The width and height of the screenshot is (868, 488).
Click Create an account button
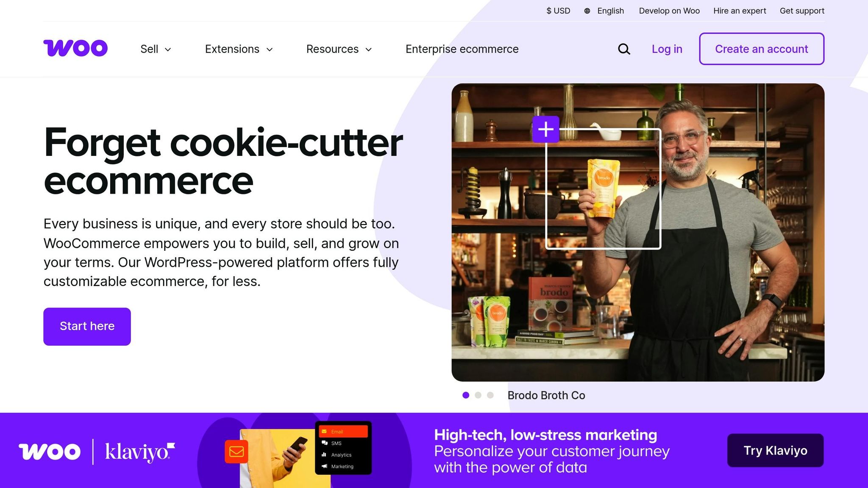click(x=762, y=49)
